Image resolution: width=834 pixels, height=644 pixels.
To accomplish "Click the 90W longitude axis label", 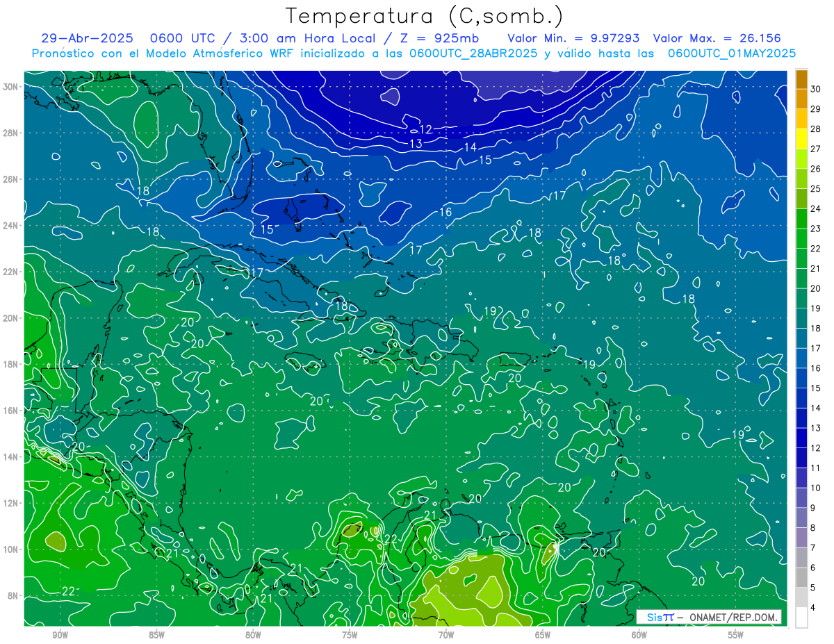I will point(60,635).
